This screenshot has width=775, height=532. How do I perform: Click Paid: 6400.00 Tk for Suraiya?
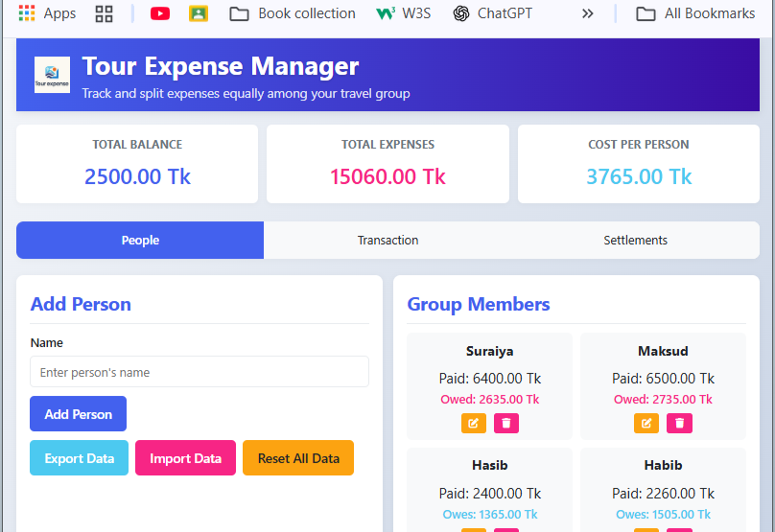[x=490, y=379]
